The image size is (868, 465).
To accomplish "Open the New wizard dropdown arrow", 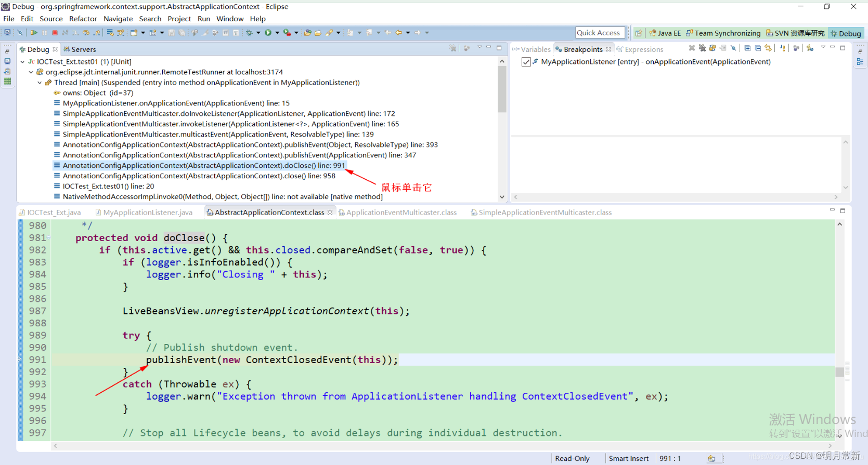I will [x=143, y=33].
